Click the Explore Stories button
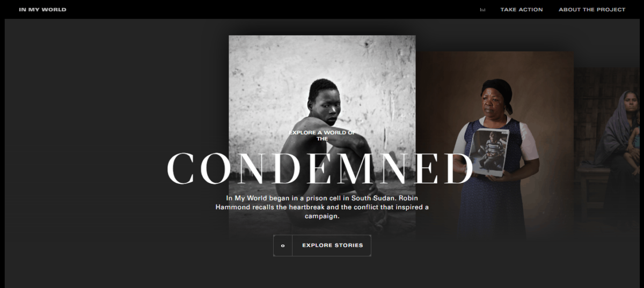This screenshot has width=644, height=288. pos(322,246)
